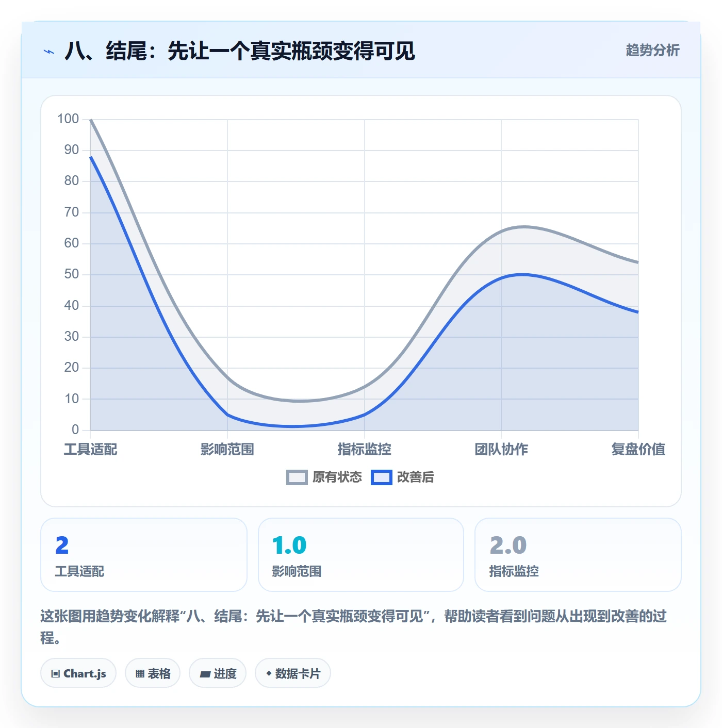The height and width of the screenshot is (728, 722).
Task: Click the 影响范围 x-axis label
Action: click(x=227, y=450)
